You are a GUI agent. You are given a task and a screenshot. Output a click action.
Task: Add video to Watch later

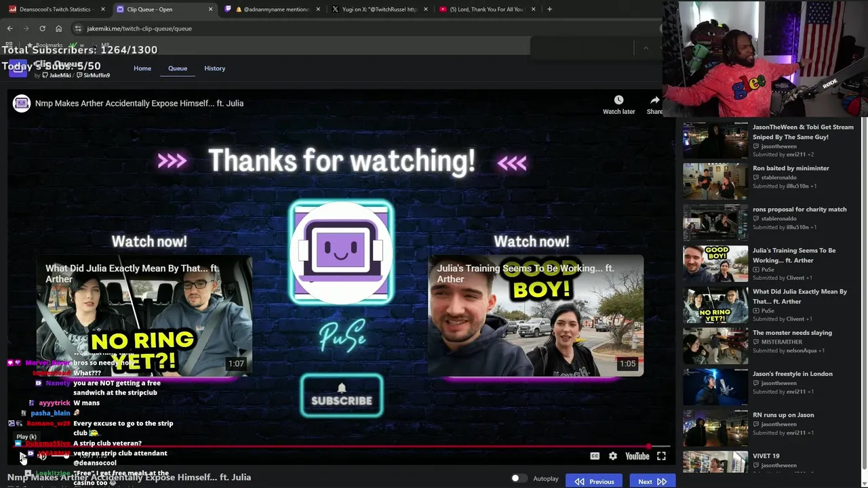[x=618, y=104]
